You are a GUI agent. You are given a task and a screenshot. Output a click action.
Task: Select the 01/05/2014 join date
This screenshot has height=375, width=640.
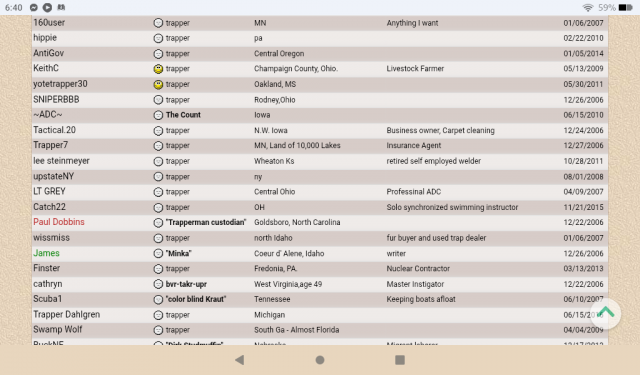pos(583,53)
